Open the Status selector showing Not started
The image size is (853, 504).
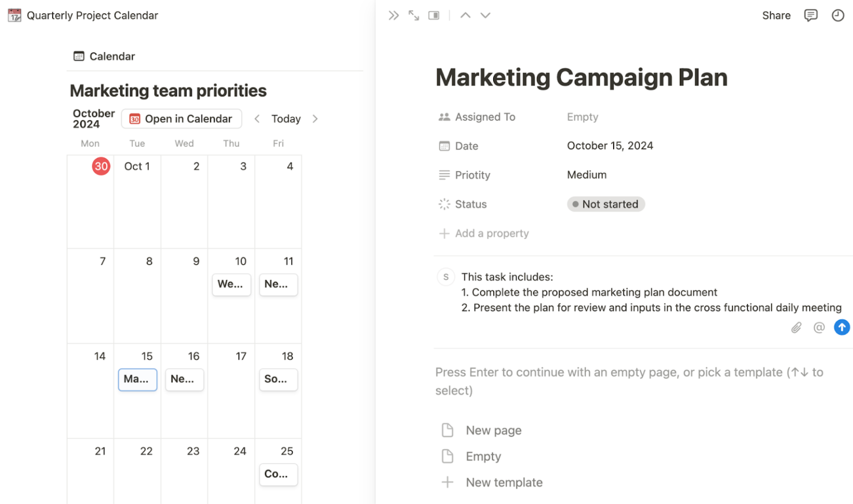click(x=605, y=204)
